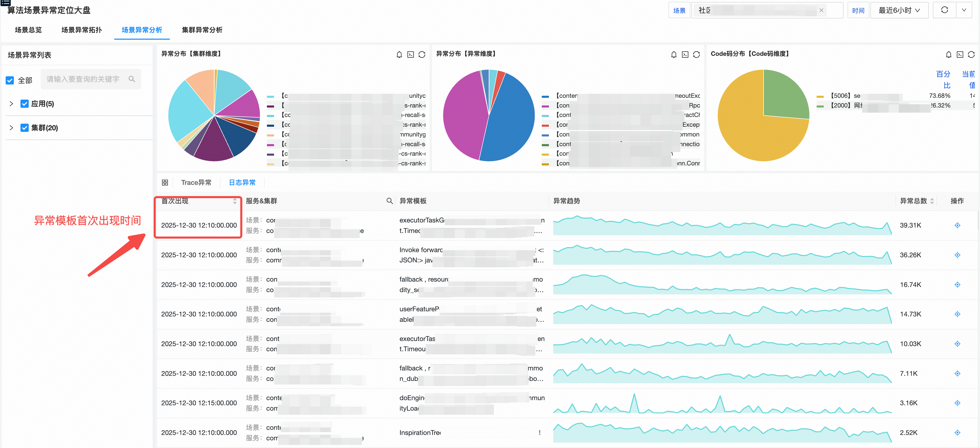Click the top-right dashboard refresh icon

click(x=944, y=10)
